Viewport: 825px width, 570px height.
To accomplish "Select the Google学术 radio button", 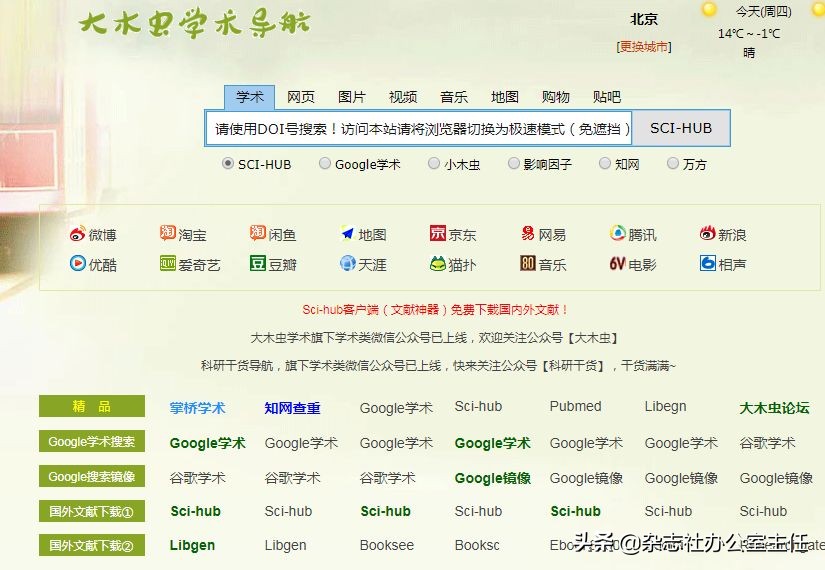I will pyautogui.click(x=325, y=163).
